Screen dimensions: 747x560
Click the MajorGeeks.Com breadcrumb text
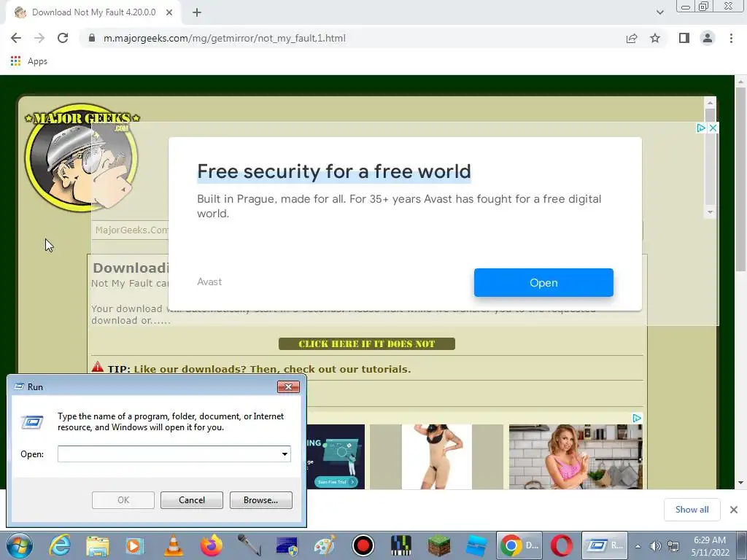(x=131, y=230)
